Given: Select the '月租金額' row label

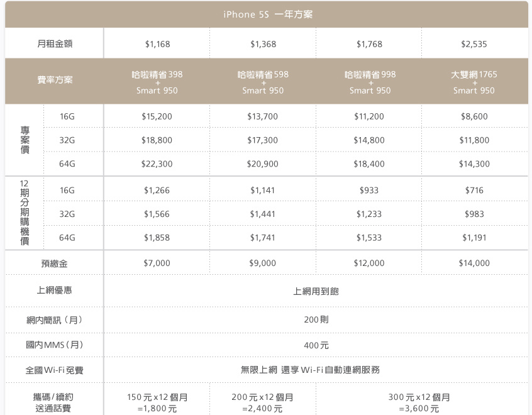Looking at the screenshot, I should tap(54, 44).
